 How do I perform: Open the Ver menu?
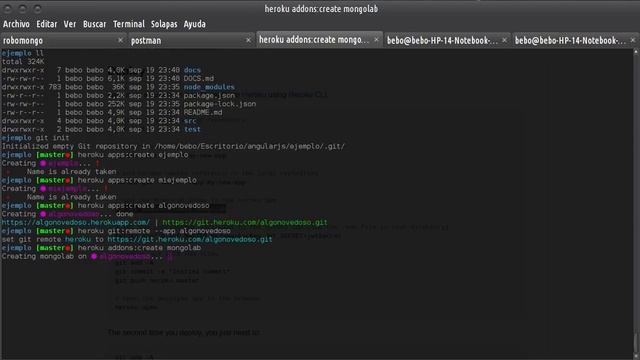tap(70, 24)
